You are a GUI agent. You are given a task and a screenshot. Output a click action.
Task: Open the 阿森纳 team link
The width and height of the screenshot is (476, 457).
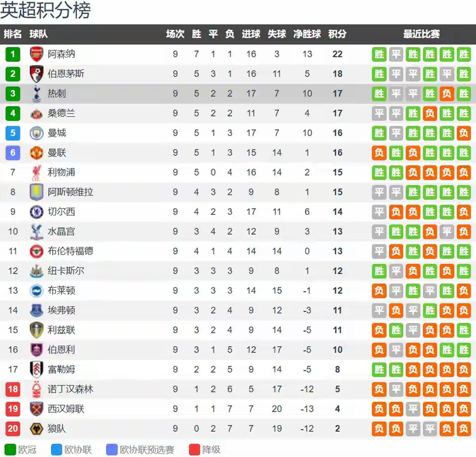tap(61, 54)
